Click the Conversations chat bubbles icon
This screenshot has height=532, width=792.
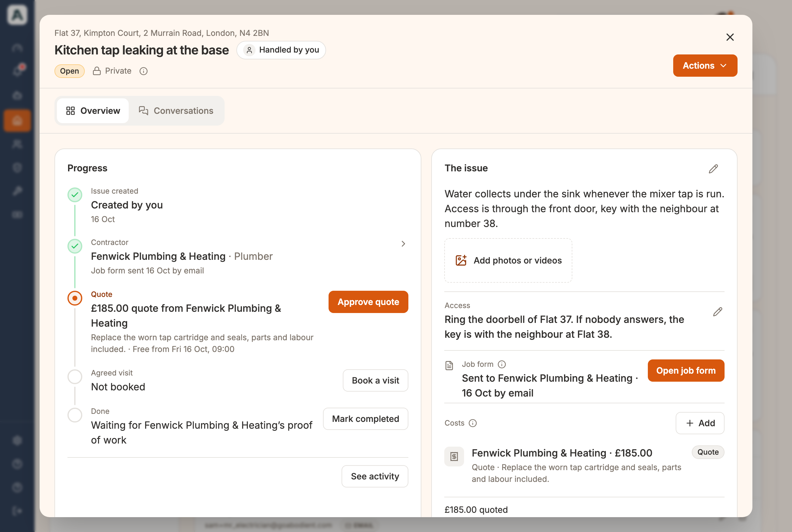[x=144, y=111]
